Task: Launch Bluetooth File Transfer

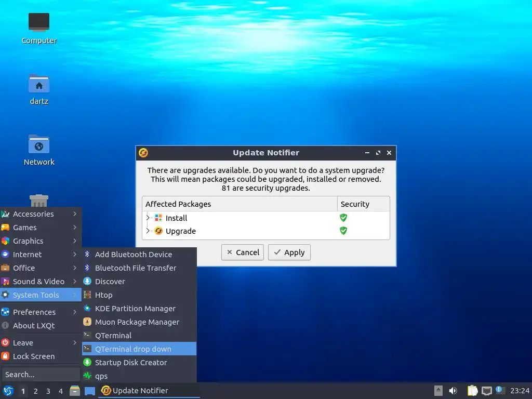Action: (139, 268)
